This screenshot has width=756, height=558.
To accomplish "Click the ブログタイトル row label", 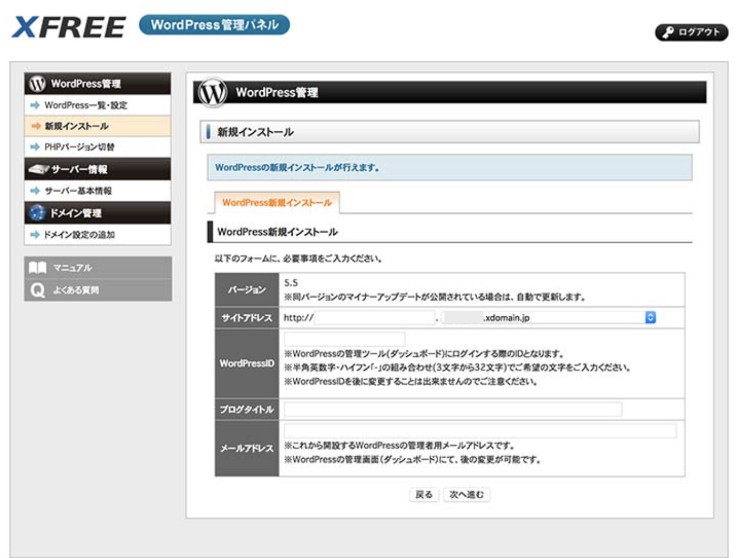I will coord(247,409).
